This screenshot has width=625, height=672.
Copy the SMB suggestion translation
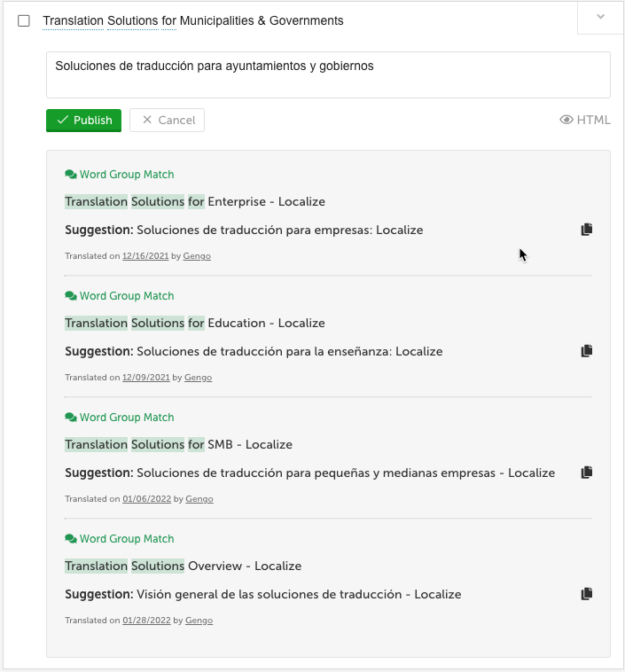[x=586, y=473]
